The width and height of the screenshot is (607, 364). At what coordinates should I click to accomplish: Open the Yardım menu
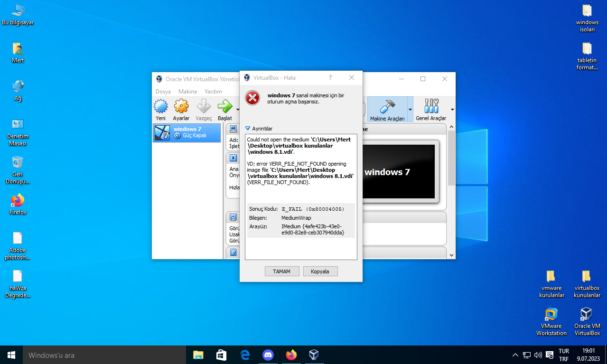[x=213, y=92]
